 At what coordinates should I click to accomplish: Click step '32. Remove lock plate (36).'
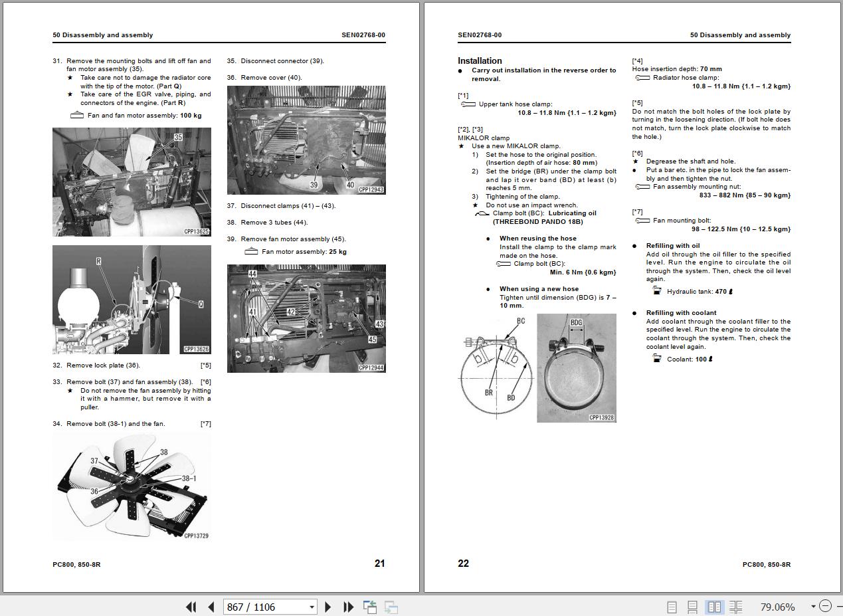[x=97, y=365]
